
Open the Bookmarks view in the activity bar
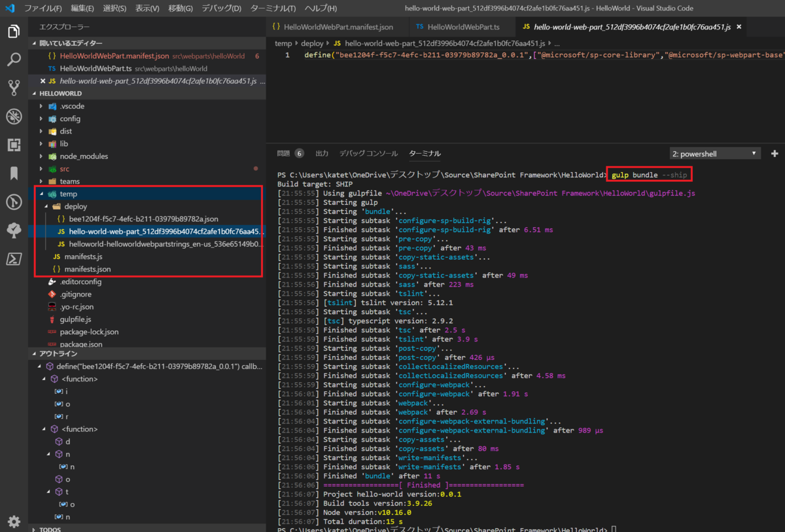click(14, 173)
